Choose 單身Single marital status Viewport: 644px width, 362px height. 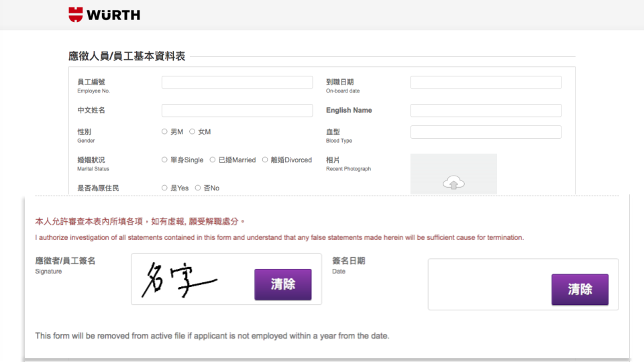165,160
